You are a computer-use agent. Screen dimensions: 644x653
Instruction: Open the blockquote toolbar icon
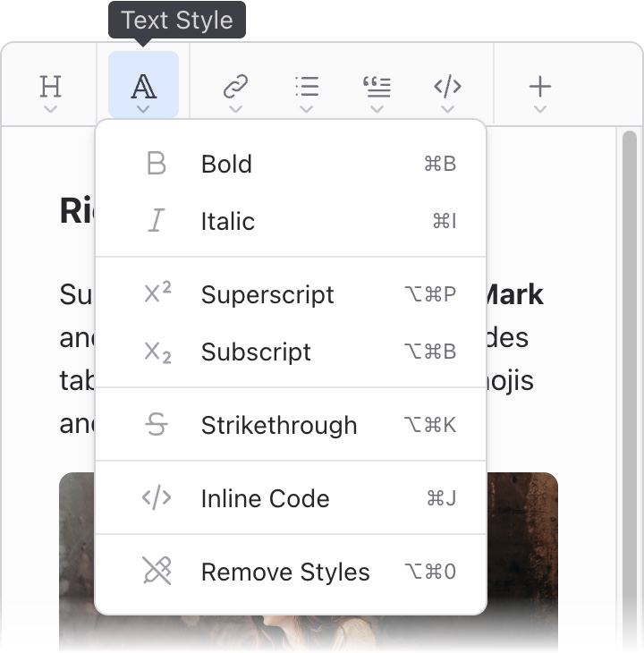click(x=377, y=87)
